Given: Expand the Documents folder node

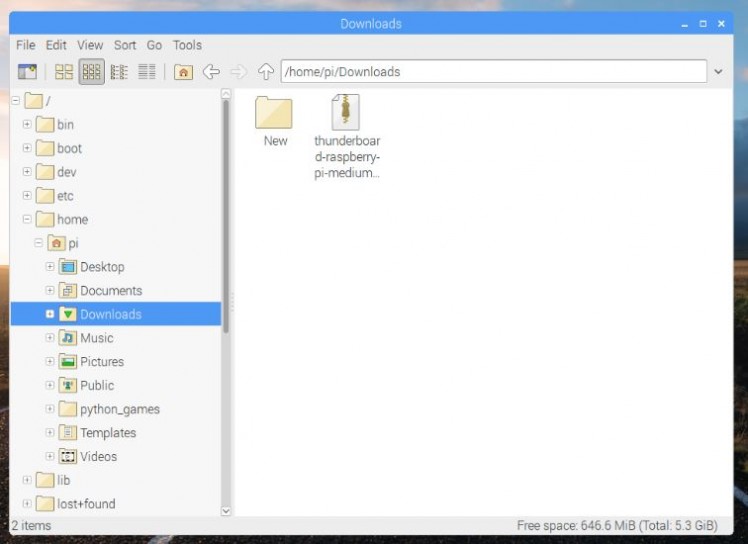Looking at the screenshot, I should coord(50,290).
